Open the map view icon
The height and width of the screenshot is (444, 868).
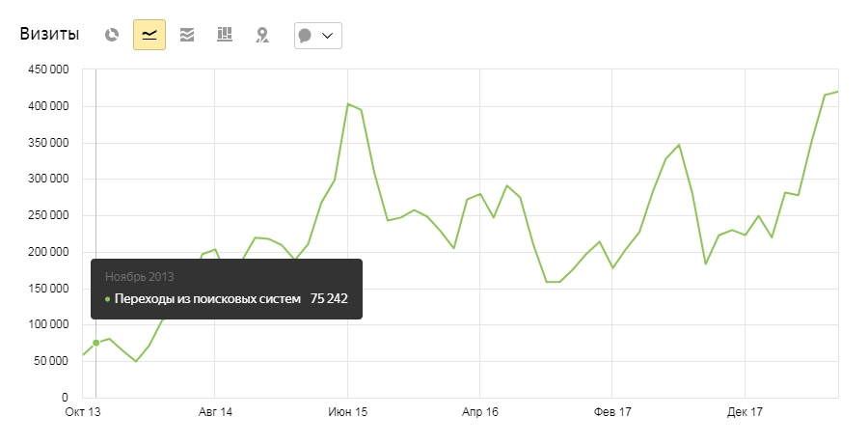pos(261,35)
